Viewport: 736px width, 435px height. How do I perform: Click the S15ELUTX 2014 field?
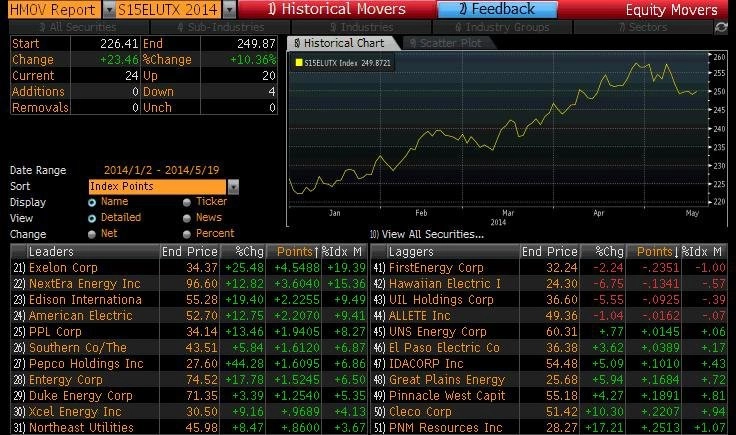point(169,9)
